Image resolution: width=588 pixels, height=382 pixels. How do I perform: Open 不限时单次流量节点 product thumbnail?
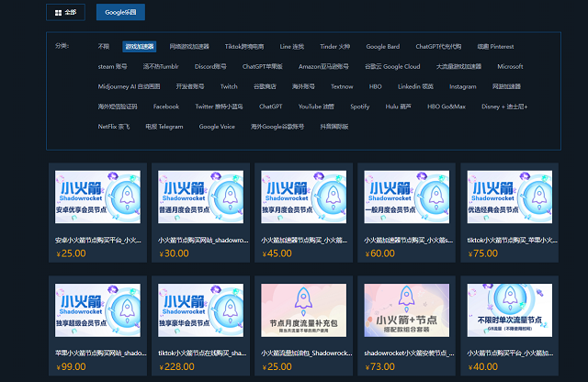coord(510,310)
